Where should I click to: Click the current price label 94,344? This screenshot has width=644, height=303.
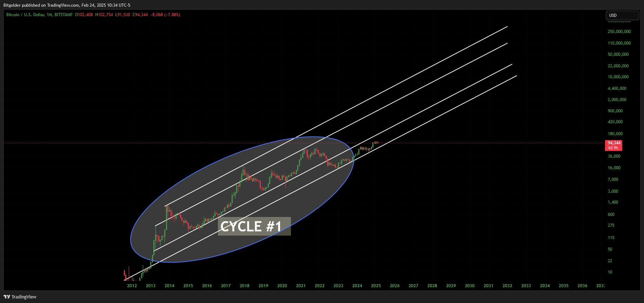coord(614,143)
